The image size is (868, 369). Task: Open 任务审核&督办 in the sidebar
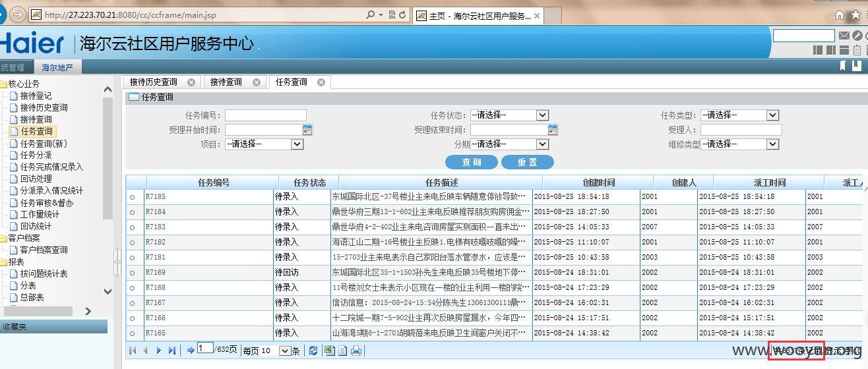(47, 202)
